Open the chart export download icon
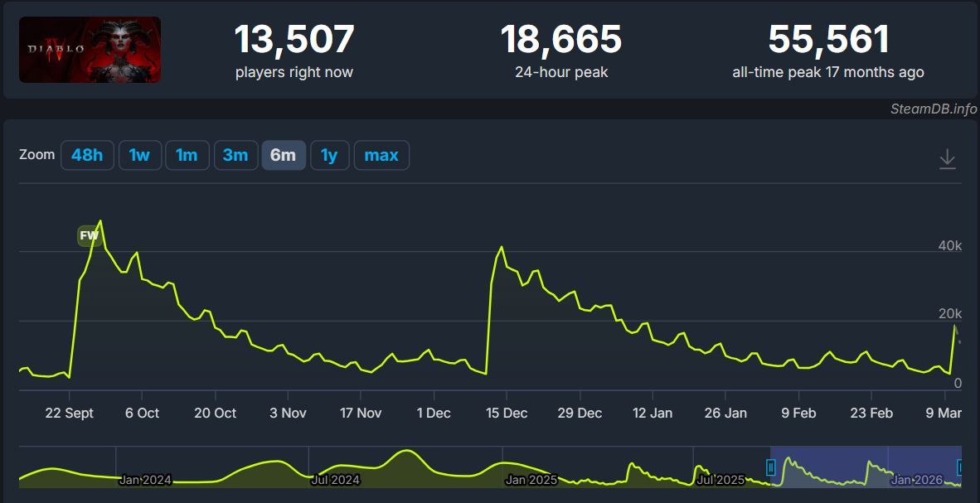The height and width of the screenshot is (503, 980). [x=947, y=159]
